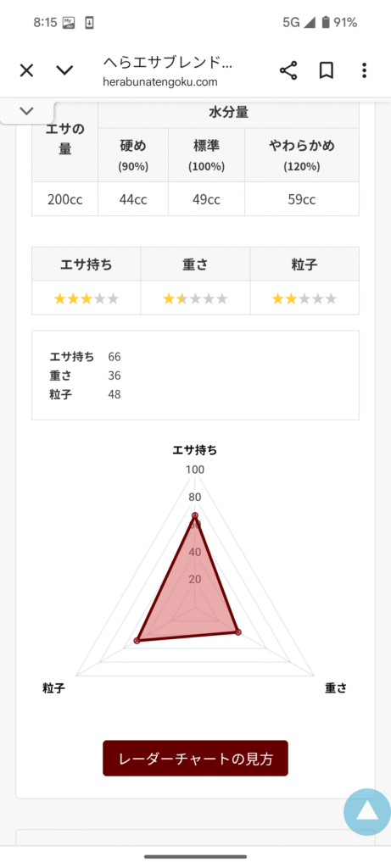
Task: Tap the download icon in status bar
Action: pyautogui.click(x=89, y=23)
